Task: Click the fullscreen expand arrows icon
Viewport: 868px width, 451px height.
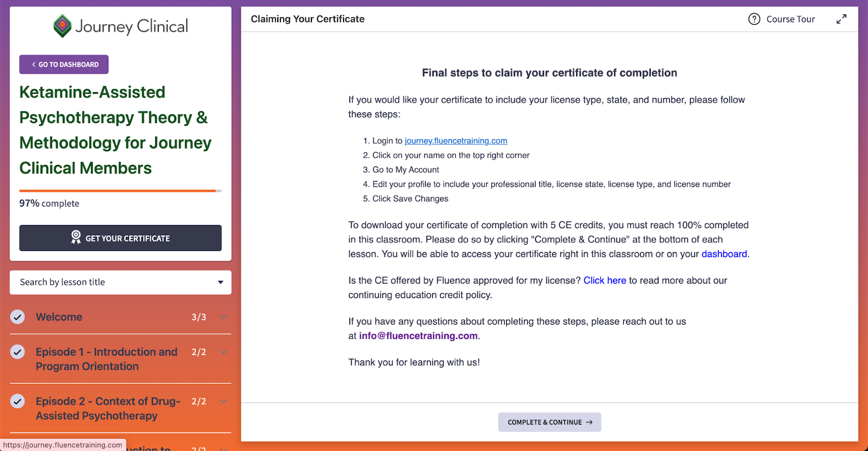Action: click(841, 20)
